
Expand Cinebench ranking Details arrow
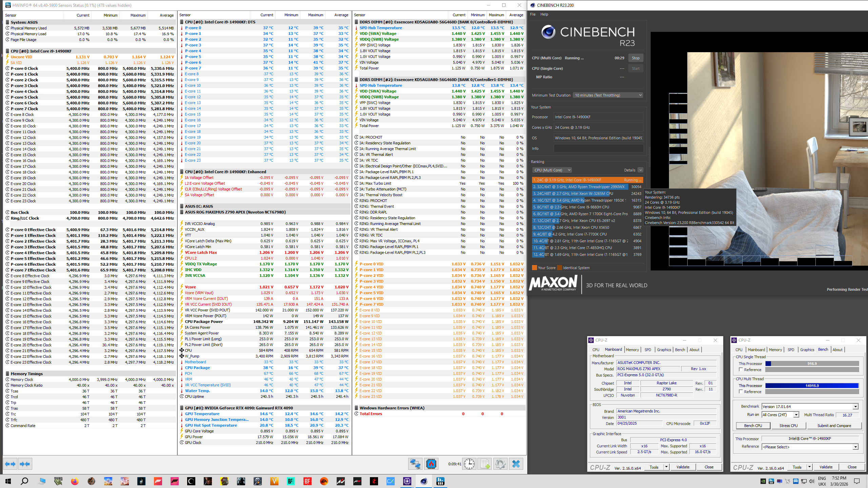click(x=640, y=170)
